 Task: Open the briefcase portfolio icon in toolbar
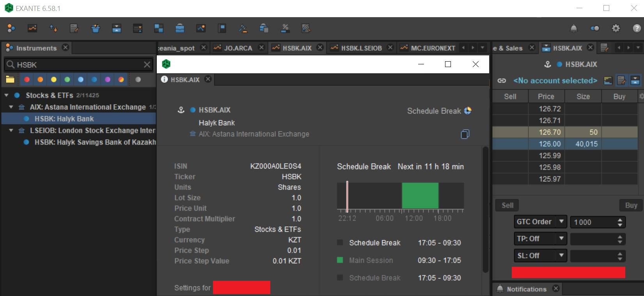pos(180,28)
